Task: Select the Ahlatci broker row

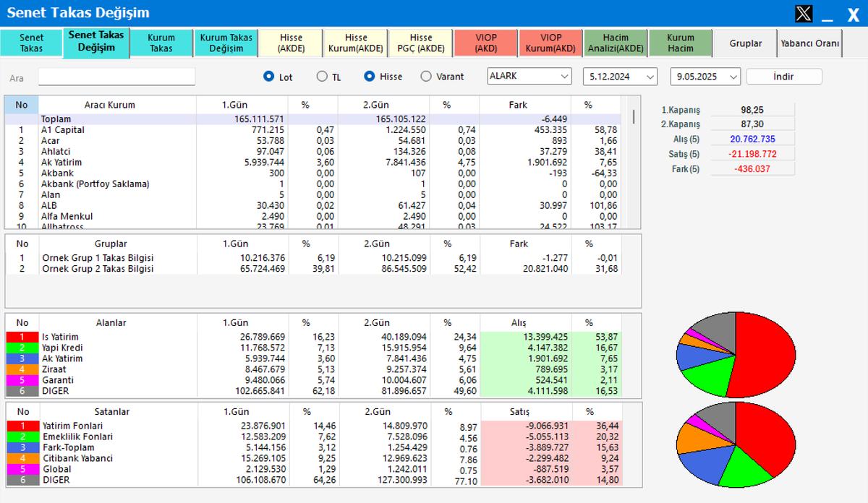Action: click(x=312, y=151)
